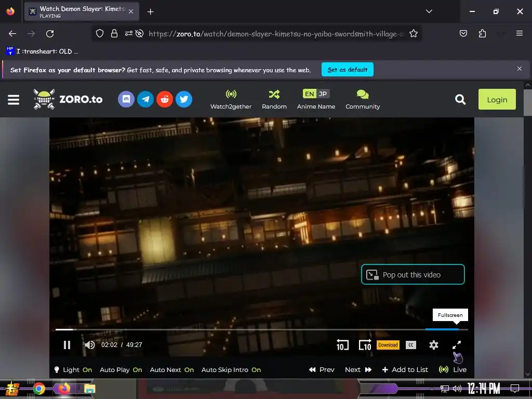The height and width of the screenshot is (399, 532).
Task: Open a new browser tab
Action: (150, 12)
